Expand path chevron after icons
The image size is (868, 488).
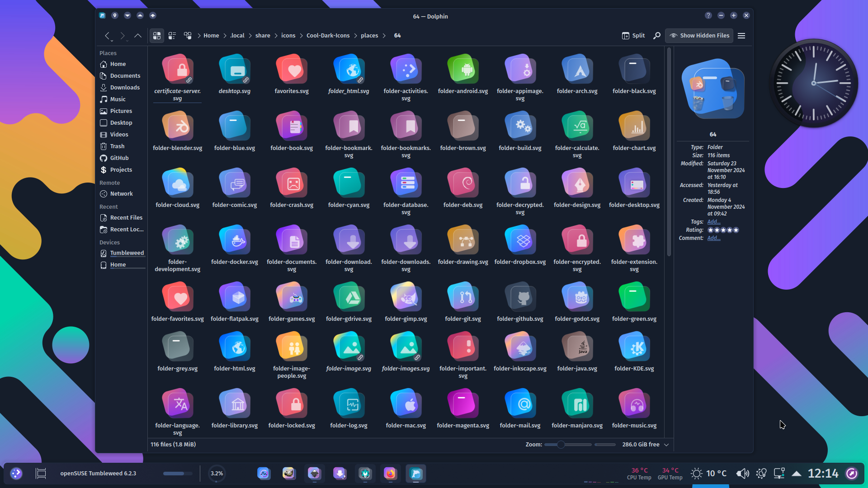coord(301,36)
